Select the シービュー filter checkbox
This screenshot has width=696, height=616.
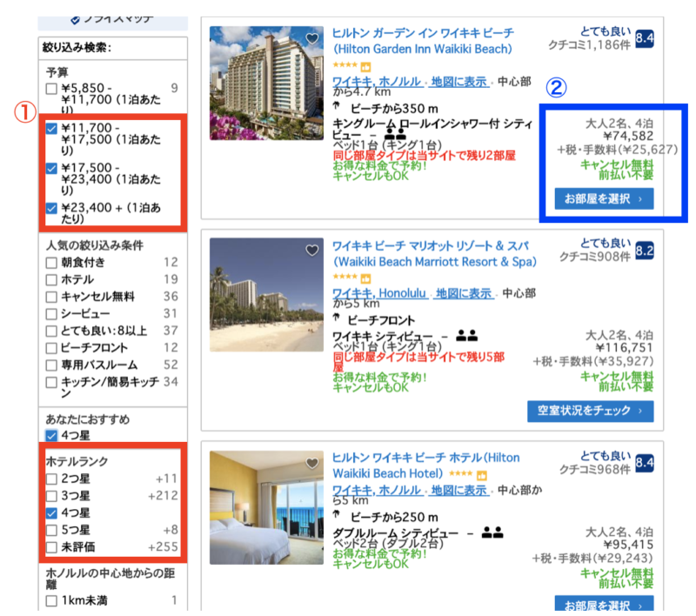pyautogui.click(x=51, y=314)
